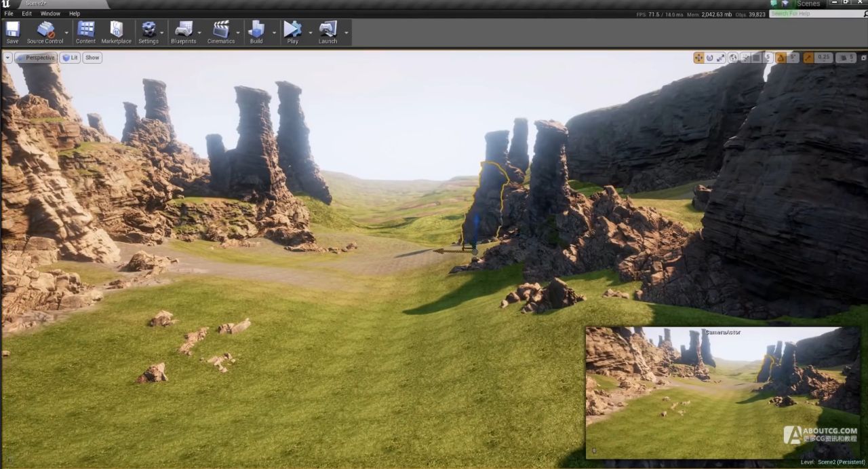Click the Scenes project name label
The height and width of the screenshot is (469, 868).
[808, 4]
